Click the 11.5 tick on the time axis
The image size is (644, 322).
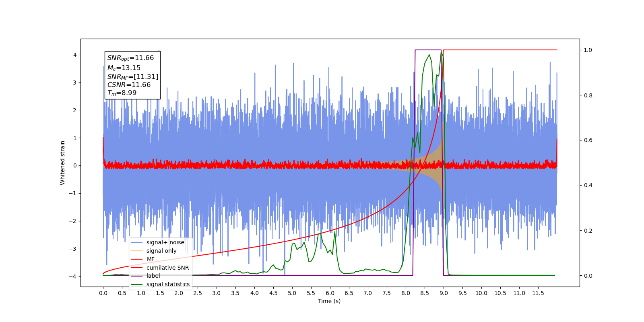(x=538, y=293)
